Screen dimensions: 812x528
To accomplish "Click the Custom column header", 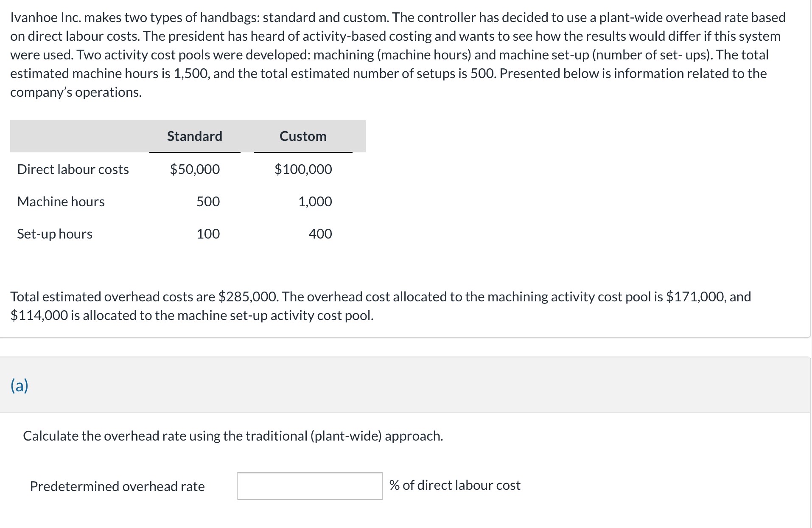I will (303, 136).
